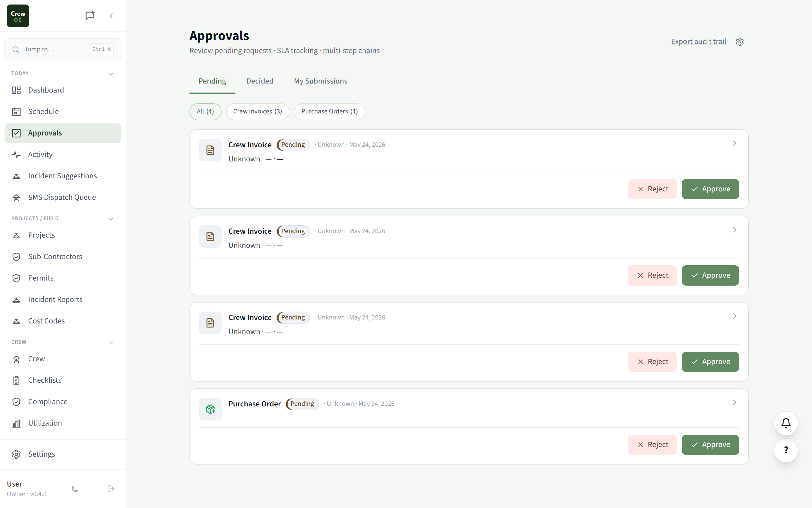Filter by Crew Invoices (3)

(x=257, y=111)
